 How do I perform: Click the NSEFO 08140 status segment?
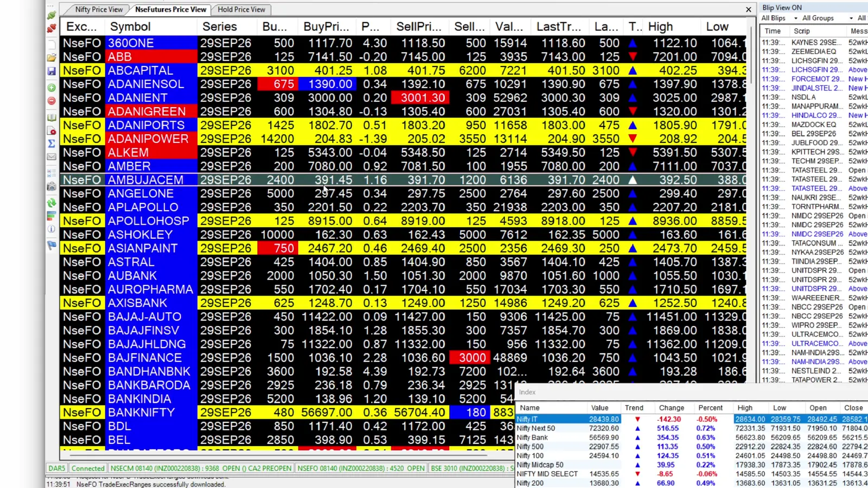click(361, 468)
